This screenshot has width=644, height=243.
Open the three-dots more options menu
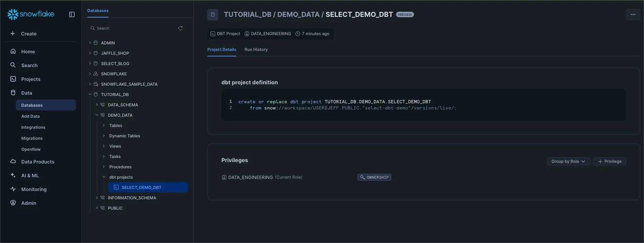click(x=633, y=14)
